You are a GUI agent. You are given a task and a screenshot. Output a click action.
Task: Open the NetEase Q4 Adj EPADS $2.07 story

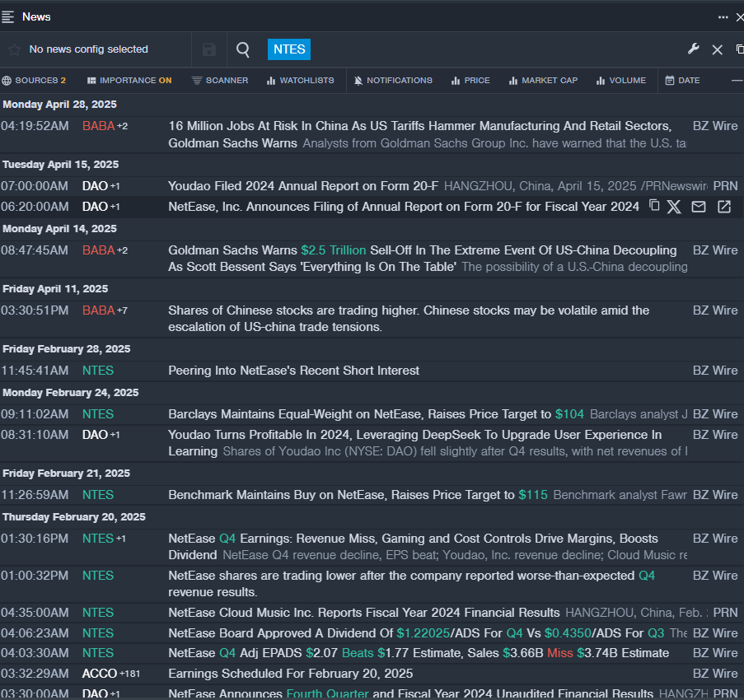point(419,653)
